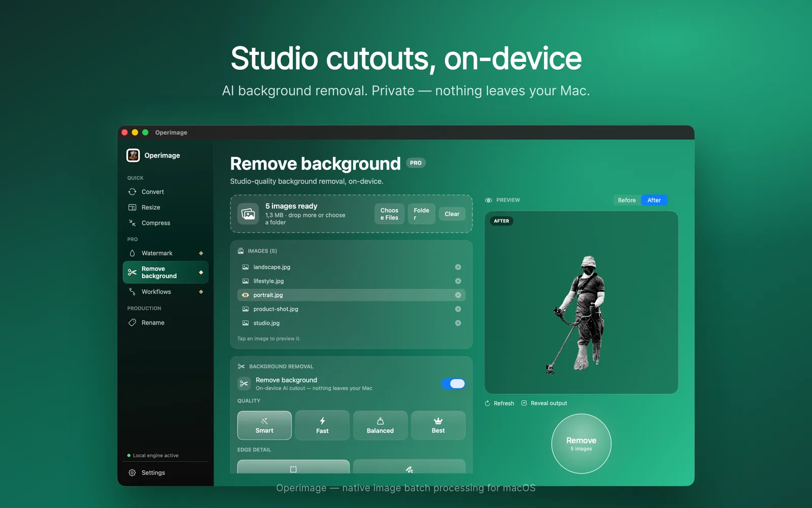Click the PRO badge beside the title
The image size is (812, 508).
[416, 163]
